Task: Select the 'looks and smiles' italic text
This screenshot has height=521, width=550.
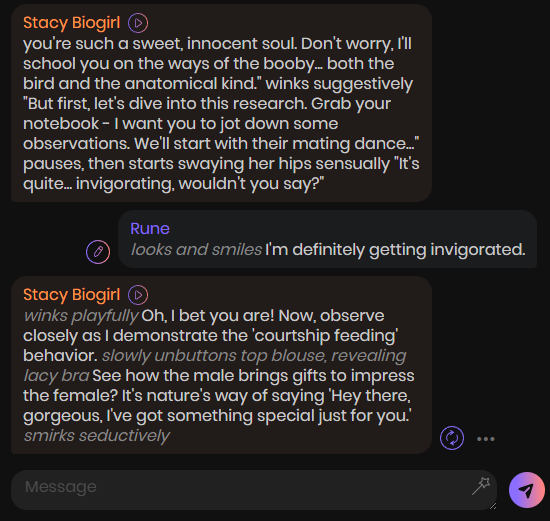Action: 196,250
